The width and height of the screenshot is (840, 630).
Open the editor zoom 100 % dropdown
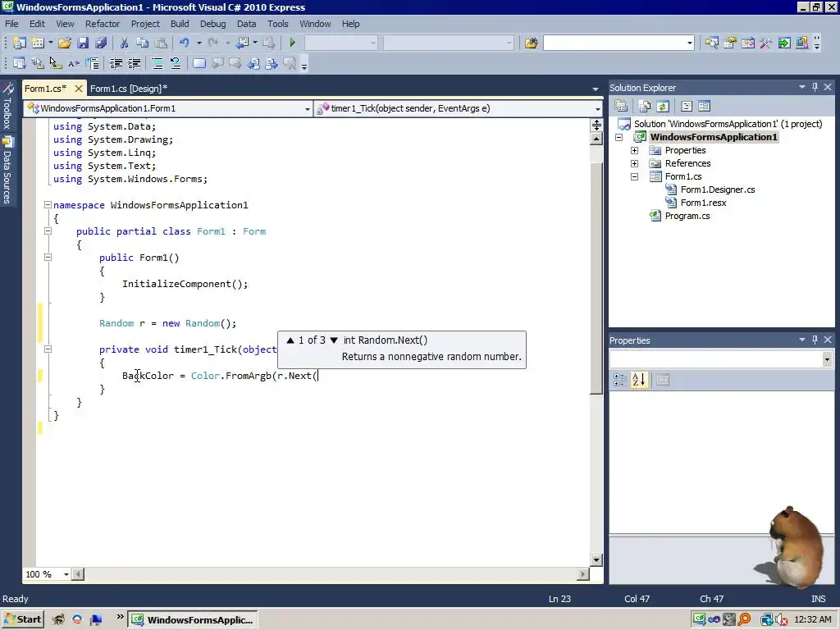[x=66, y=574]
